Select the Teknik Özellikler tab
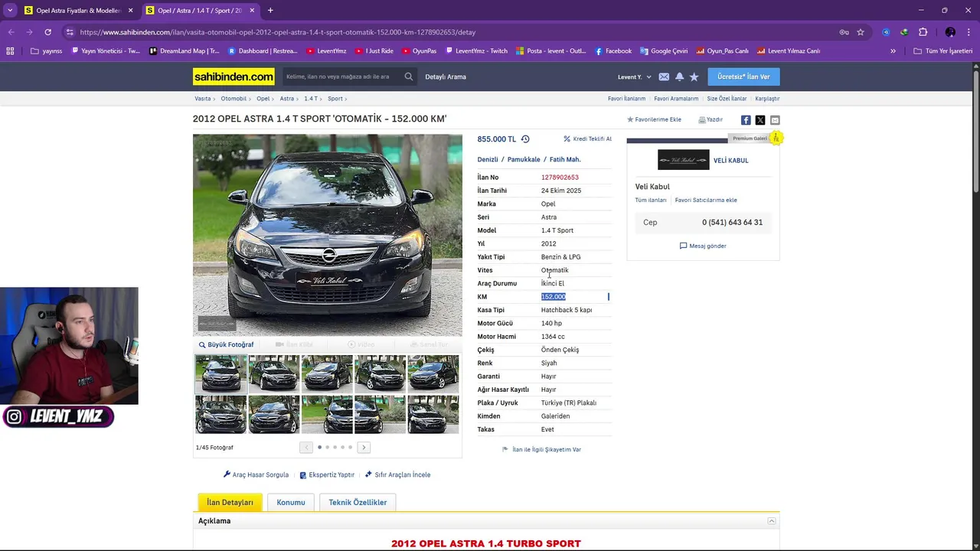 click(358, 502)
